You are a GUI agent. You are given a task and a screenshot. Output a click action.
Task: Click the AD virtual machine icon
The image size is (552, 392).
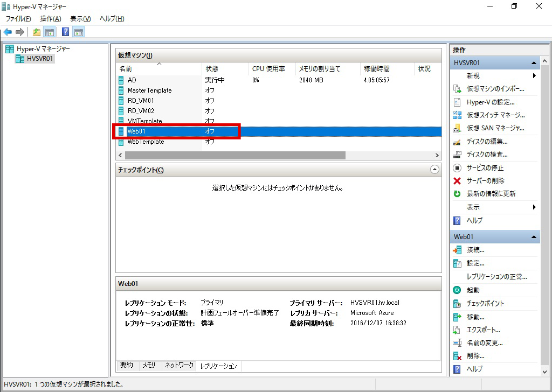tap(121, 80)
